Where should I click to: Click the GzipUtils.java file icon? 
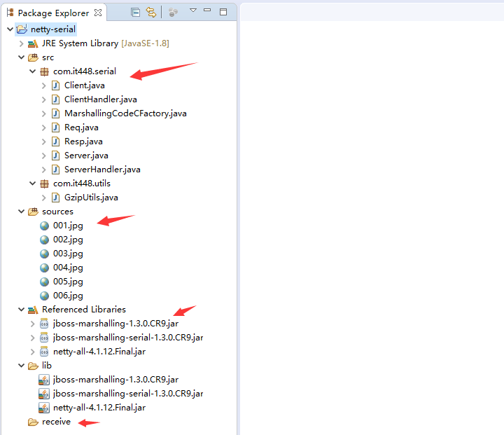pos(55,198)
